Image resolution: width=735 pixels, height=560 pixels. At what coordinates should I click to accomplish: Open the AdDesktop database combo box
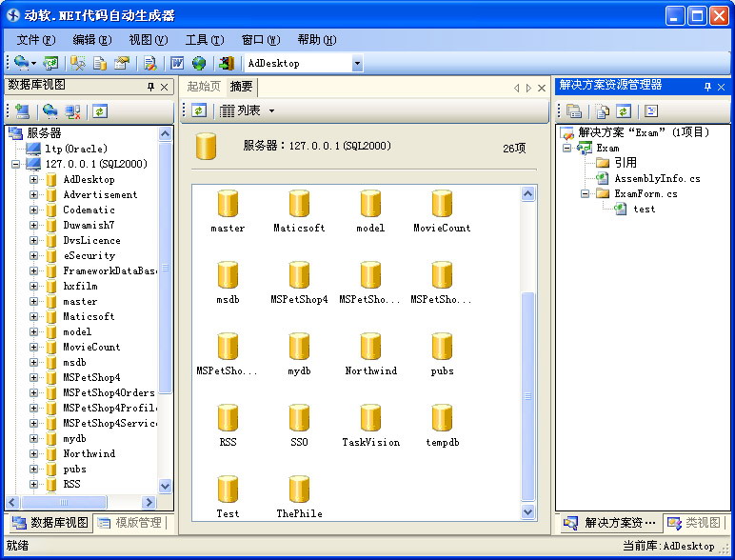357,63
